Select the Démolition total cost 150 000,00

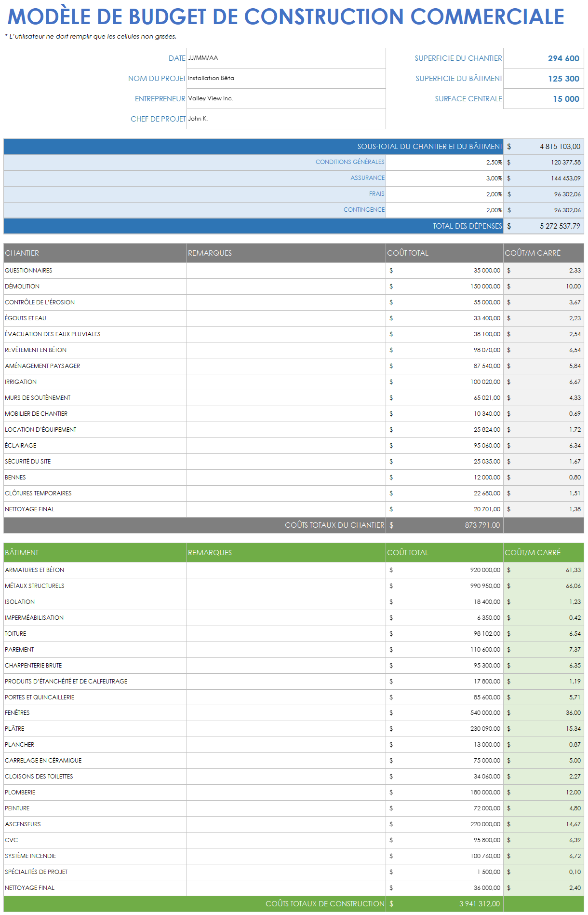tap(444, 287)
